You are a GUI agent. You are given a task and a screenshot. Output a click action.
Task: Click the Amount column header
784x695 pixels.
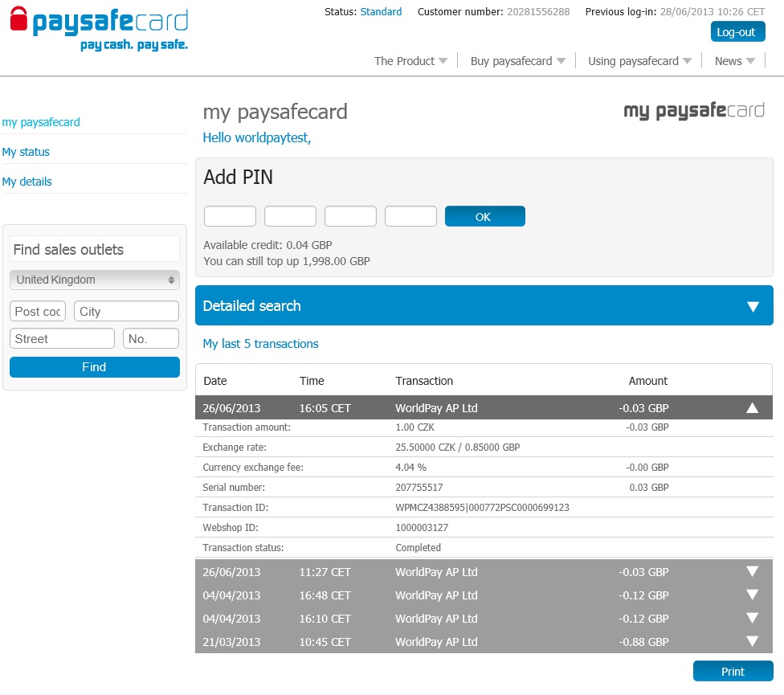pyautogui.click(x=648, y=381)
